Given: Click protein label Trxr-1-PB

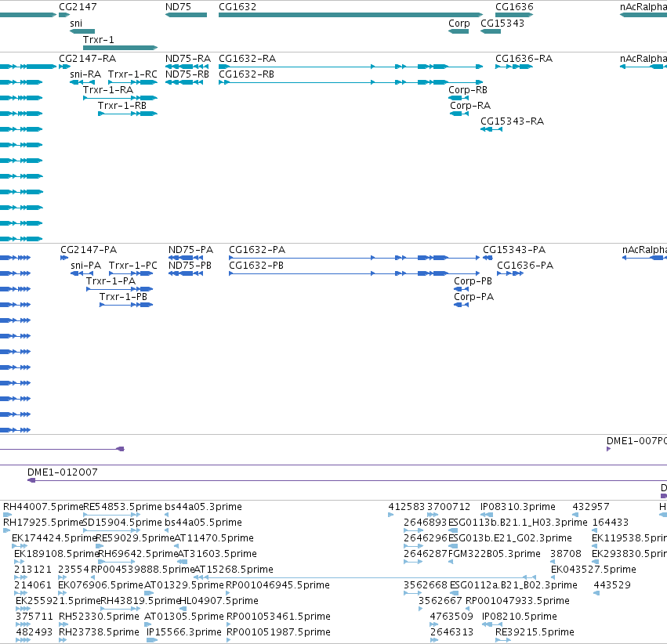Looking at the screenshot, I should 123,297.
